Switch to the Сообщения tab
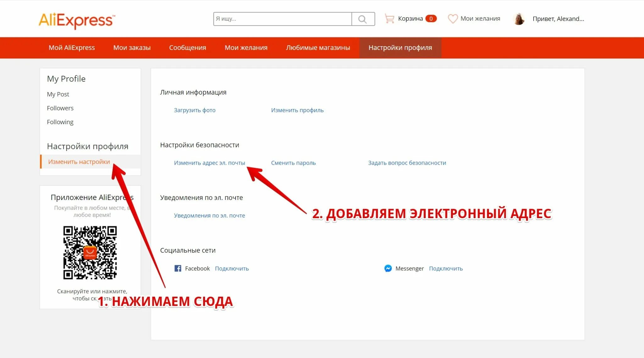The height and width of the screenshot is (358, 644). click(187, 47)
